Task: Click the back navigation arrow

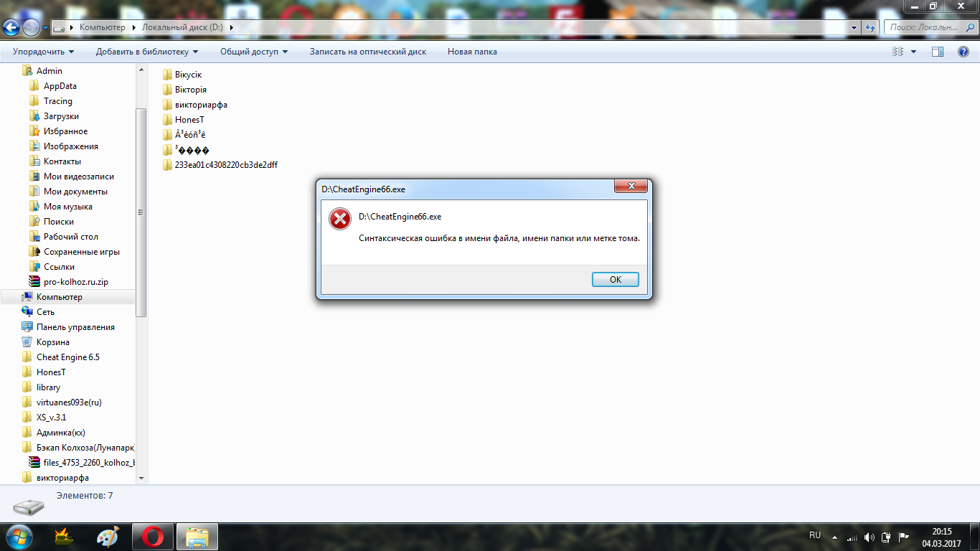Action: click(11, 28)
